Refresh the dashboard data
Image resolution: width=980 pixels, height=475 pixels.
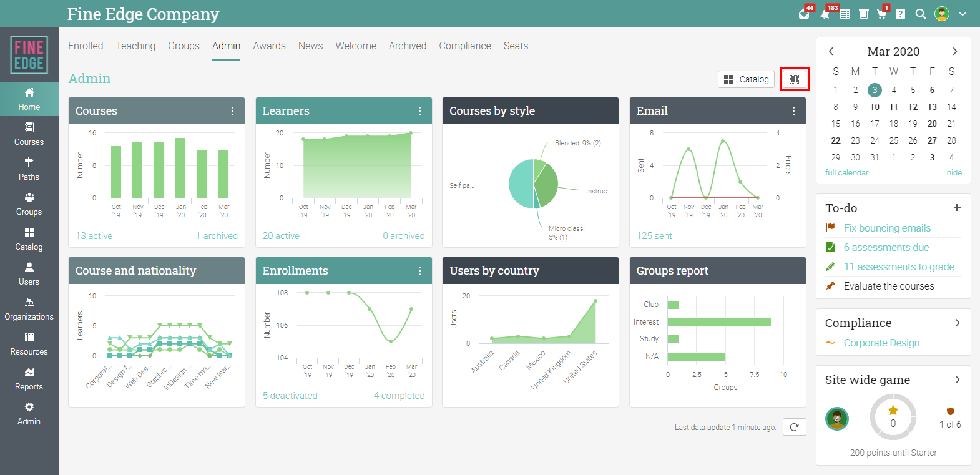pos(794,427)
